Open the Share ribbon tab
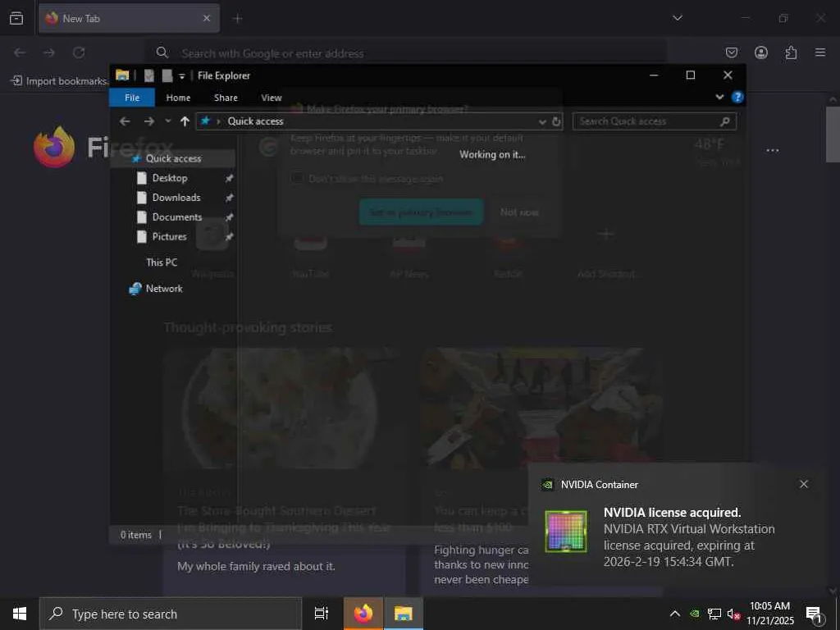The height and width of the screenshot is (630, 840). pyautogui.click(x=226, y=98)
